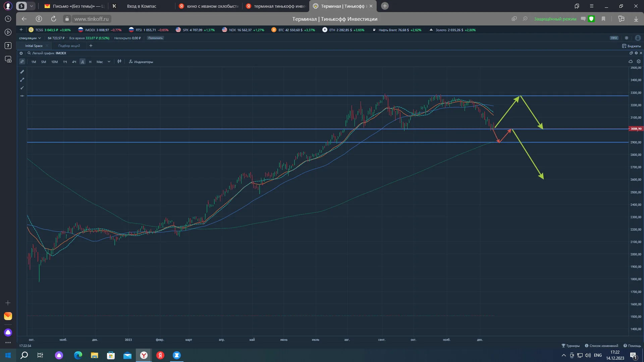Viewport: 644px width, 362px height.
Task: Open browser downloads panel
Action: tap(636, 19)
